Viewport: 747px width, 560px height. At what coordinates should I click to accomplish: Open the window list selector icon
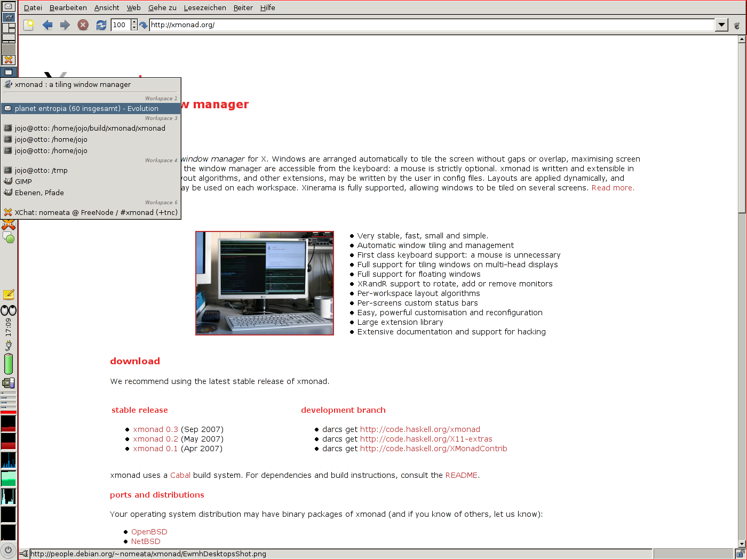click(x=9, y=72)
